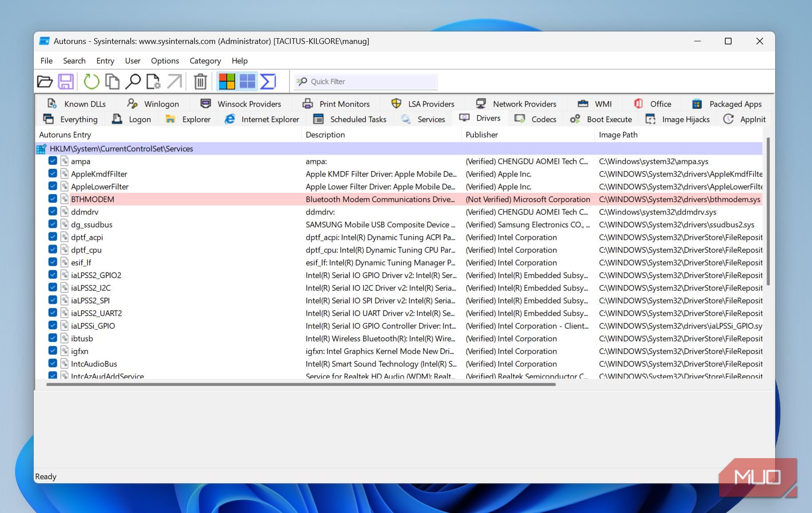Click the file icon next to esif_lf
Screen dimensions: 812x513
pyautogui.click(x=64, y=262)
